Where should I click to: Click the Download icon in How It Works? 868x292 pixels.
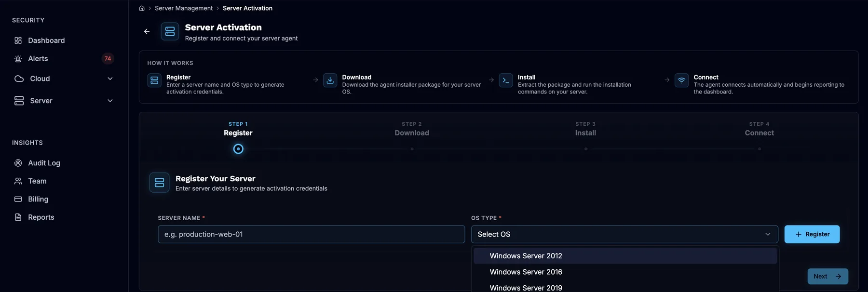coord(330,80)
